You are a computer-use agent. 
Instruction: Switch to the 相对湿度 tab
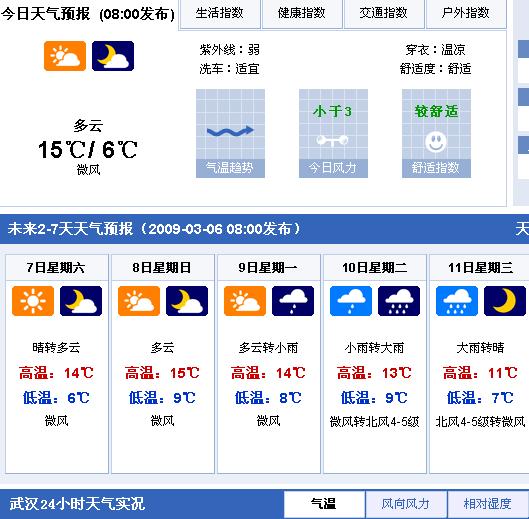click(488, 504)
